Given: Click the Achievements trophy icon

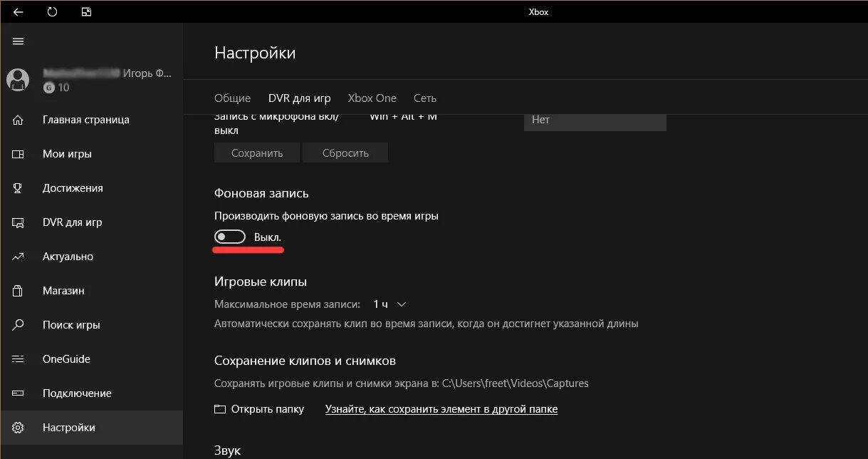Looking at the screenshot, I should [19, 188].
